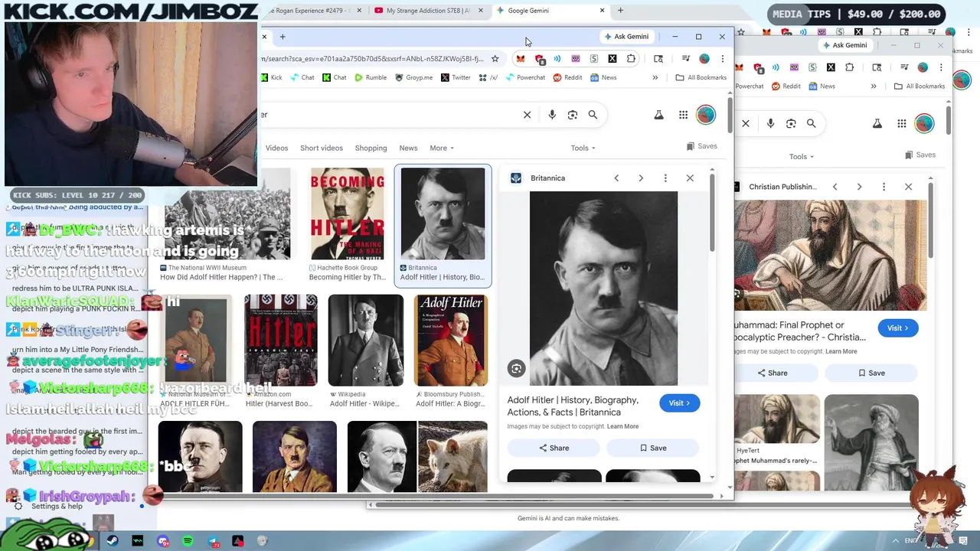
Task: Switch to the Shopping search tab
Action: coord(371,148)
